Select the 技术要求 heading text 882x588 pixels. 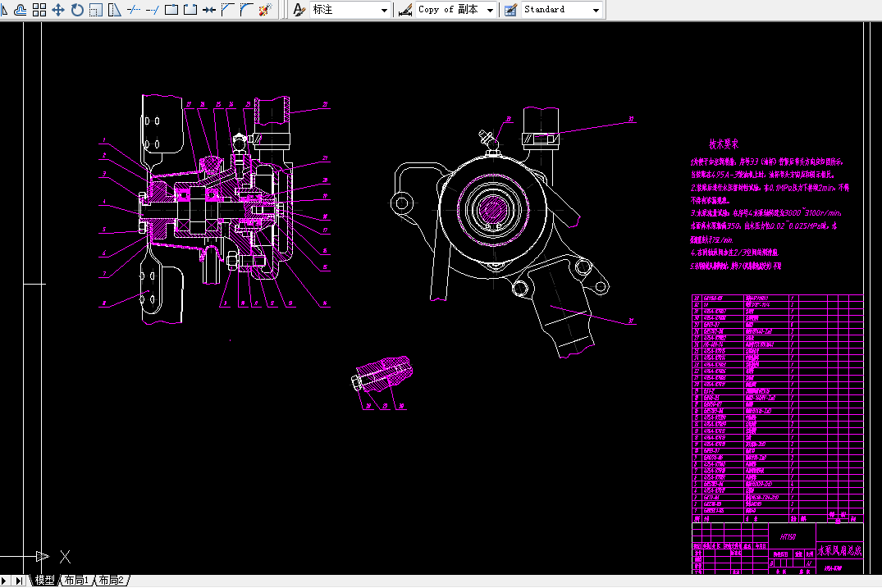click(724, 144)
